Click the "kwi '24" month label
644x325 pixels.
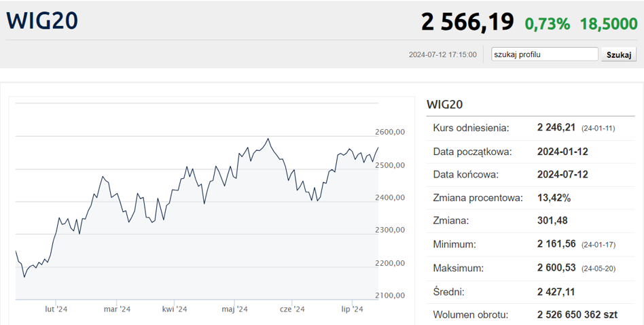(x=175, y=309)
